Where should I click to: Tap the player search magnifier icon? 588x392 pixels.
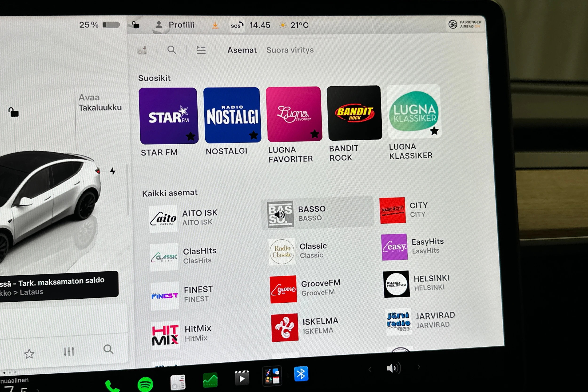(108, 349)
